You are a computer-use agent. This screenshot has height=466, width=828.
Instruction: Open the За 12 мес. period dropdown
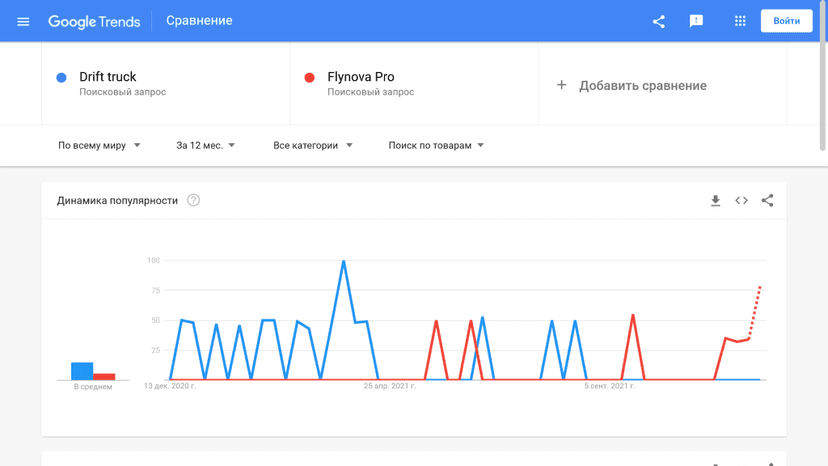205,145
